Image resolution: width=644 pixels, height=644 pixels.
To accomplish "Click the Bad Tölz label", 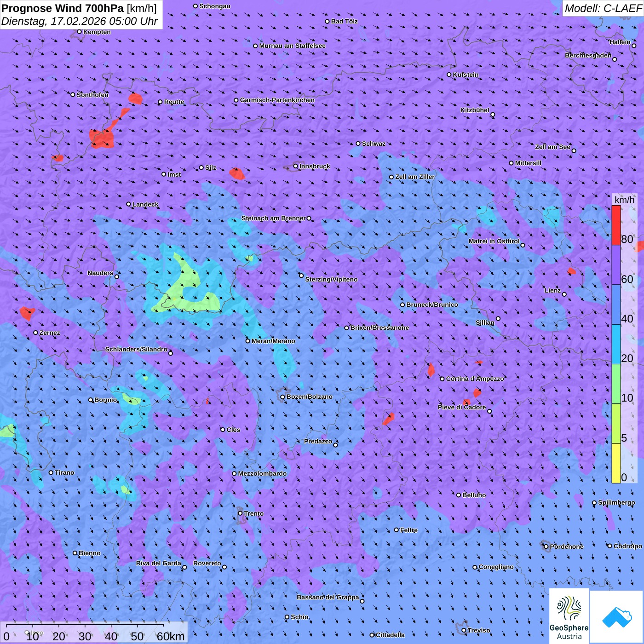I will tap(345, 21).
